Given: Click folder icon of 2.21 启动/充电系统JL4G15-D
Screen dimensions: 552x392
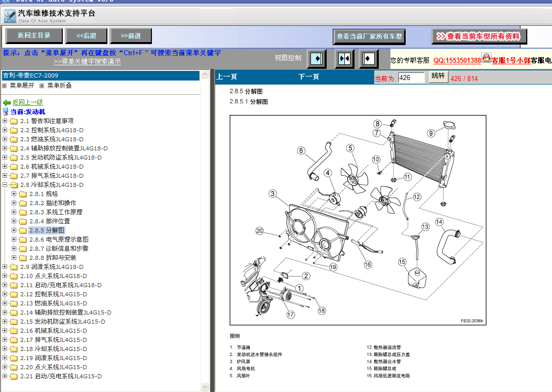Looking at the screenshot, I should tap(14, 376).
